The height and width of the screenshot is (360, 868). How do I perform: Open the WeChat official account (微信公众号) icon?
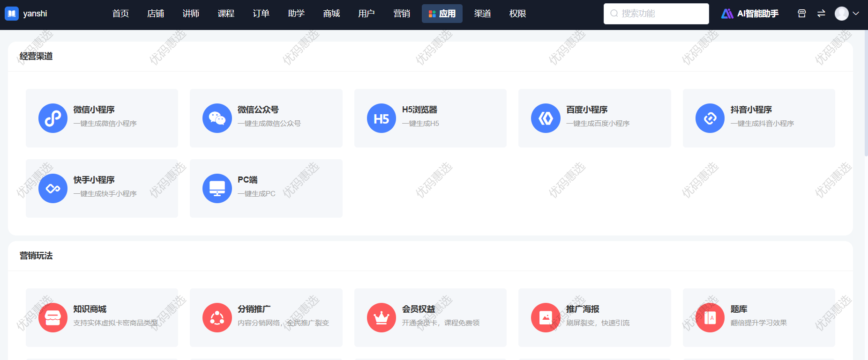click(x=217, y=118)
